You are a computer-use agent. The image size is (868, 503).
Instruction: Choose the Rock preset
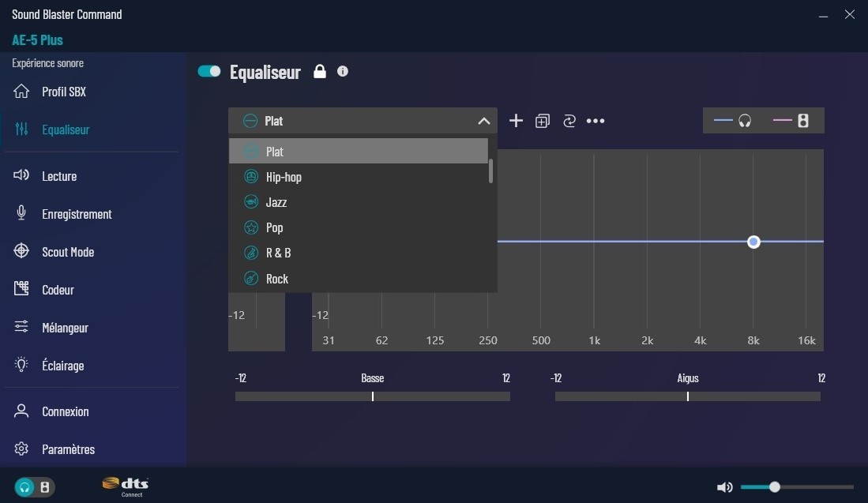[358, 278]
